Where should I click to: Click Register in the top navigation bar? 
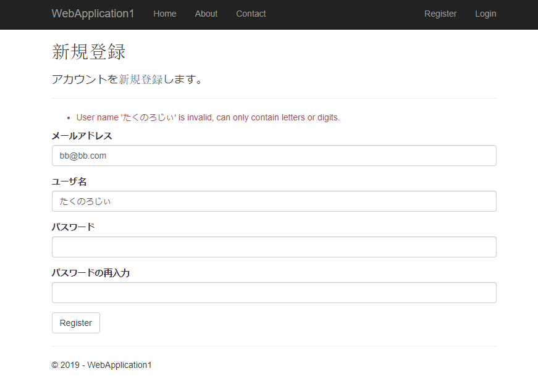point(440,14)
